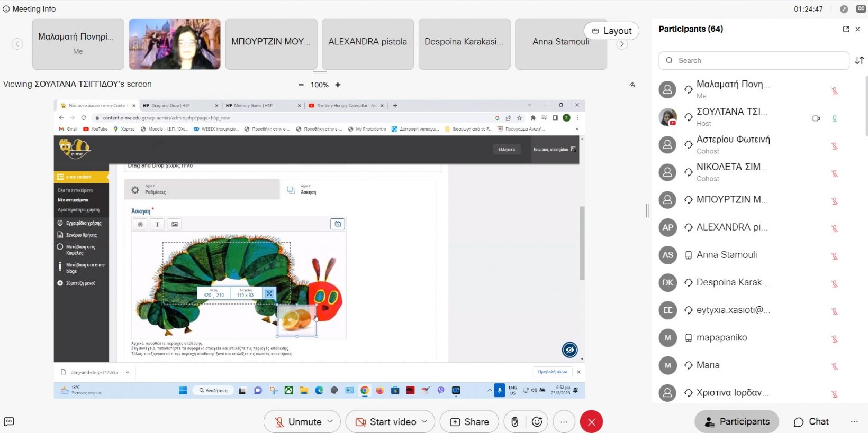Zoom in shared screen with plus button
The height and width of the screenshot is (433, 868).
[338, 85]
